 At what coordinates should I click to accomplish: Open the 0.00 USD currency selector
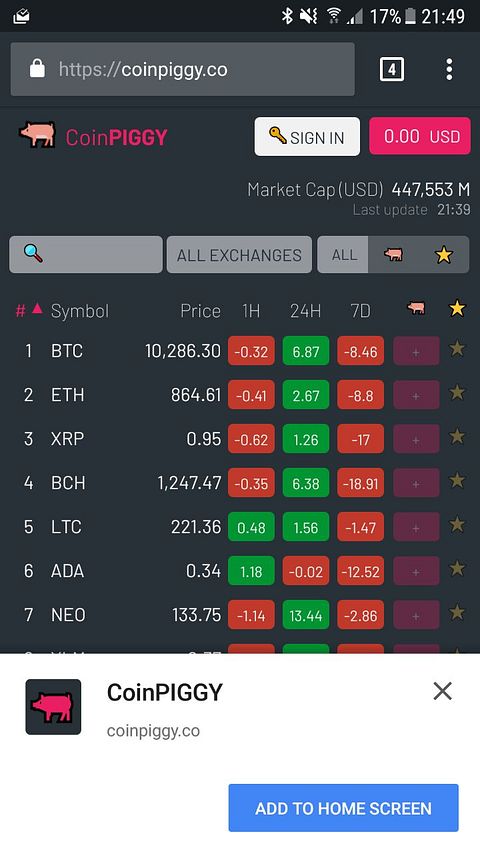coord(420,136)
